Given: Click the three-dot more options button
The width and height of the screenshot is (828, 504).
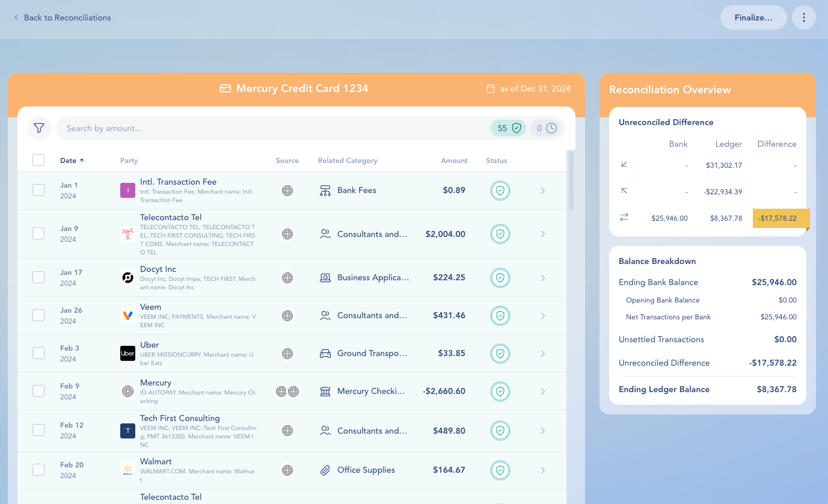Looking at the screenshot, I should point(804,17).
